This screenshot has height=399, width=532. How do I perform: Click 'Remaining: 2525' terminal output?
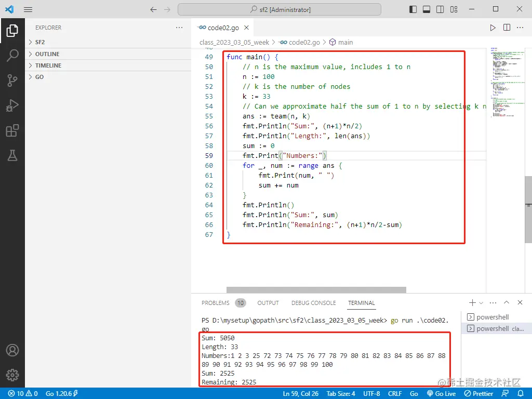(x=229, y=382)
